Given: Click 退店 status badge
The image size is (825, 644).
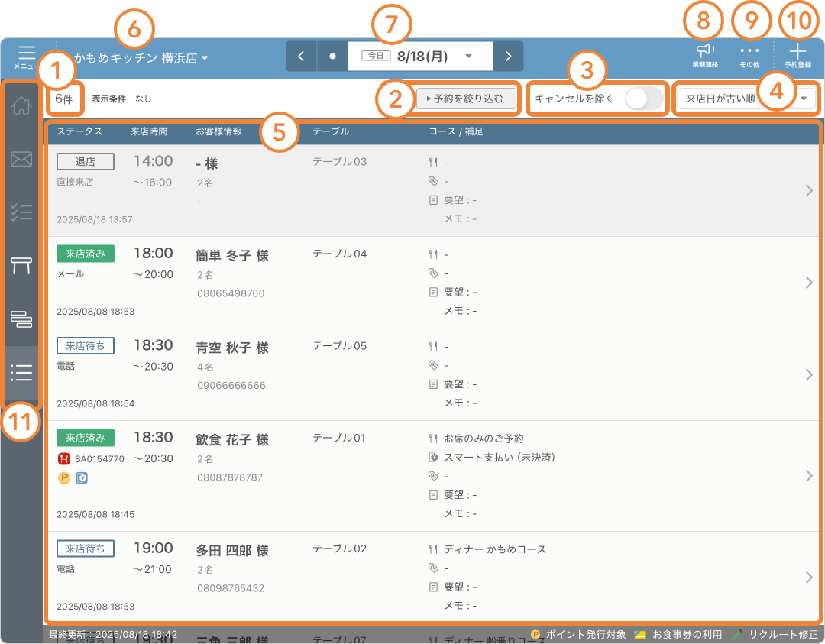Looking at the screenshot, I should 86,161.
